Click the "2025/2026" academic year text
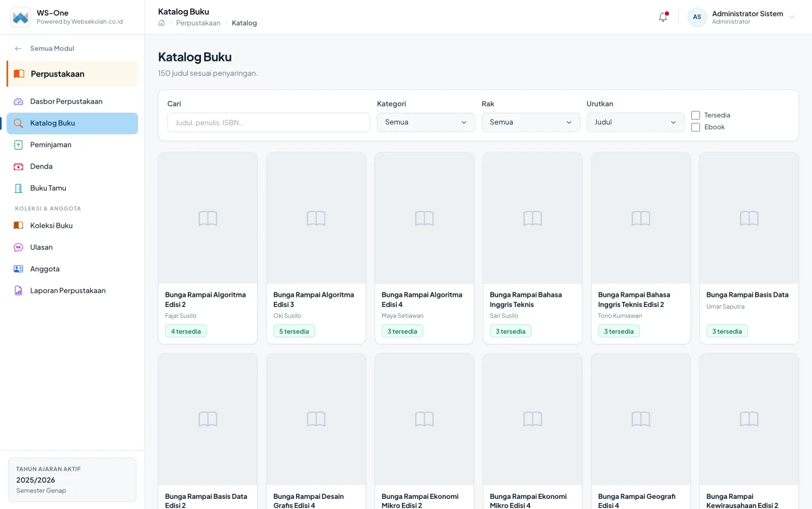This screenshot has width=812, height=509. click(36, 480)
